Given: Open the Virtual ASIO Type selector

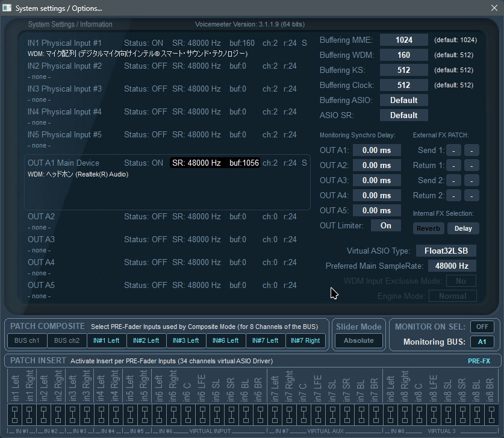Looking at the screenshot, I should [x=446, y=251].
